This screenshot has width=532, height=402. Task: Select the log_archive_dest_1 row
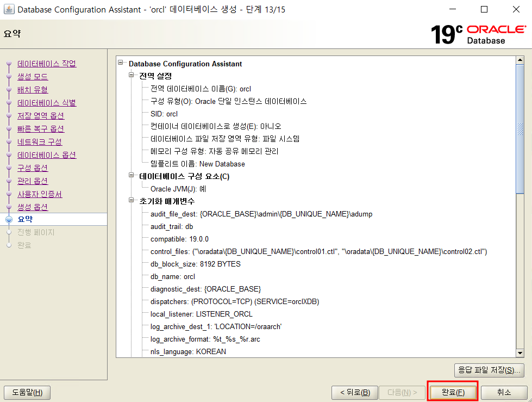pos(216,327)
